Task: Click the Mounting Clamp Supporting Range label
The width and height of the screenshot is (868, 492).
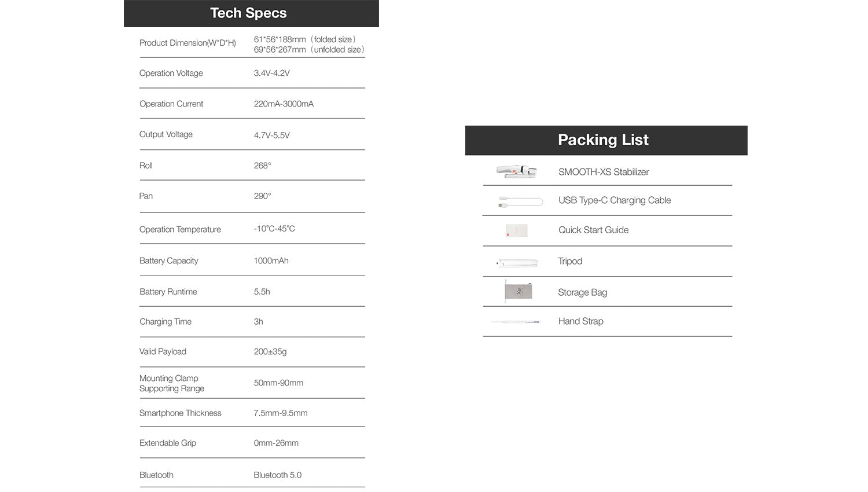Action: (171, 383)
